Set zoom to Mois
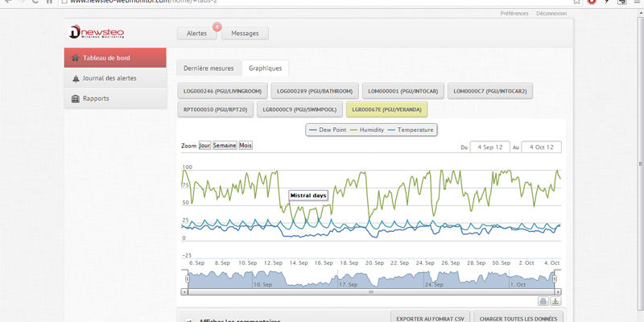This screenshot has height=322, width=644. tap(246, 146)
